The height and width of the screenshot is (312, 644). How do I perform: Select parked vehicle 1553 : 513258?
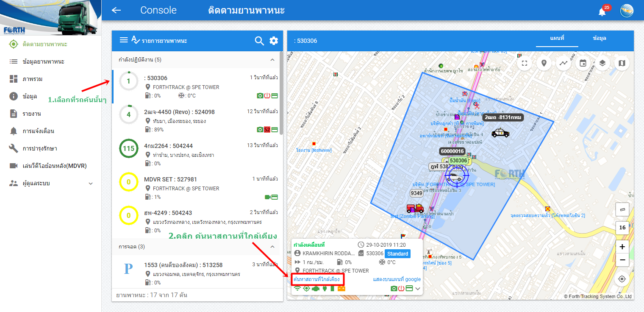coord(197,273)
